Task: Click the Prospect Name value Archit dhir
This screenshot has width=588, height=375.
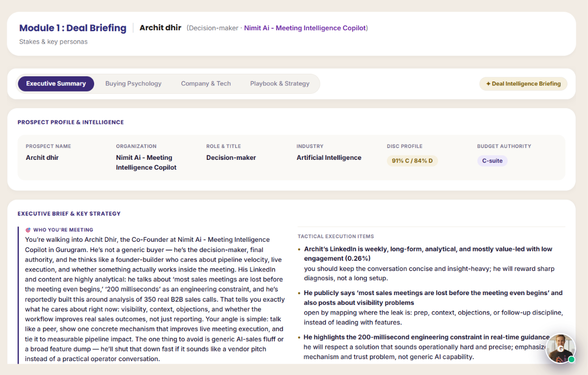Action: pos(42,158)
